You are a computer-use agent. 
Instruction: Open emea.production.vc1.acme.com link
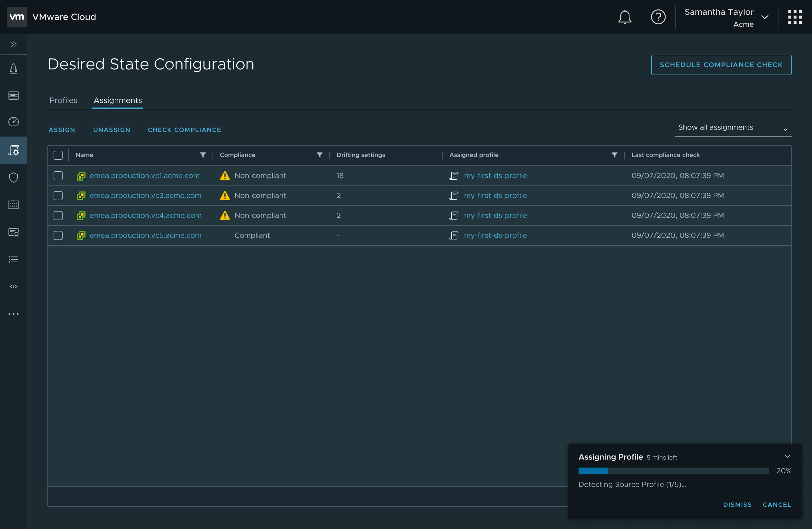(144, 176)
